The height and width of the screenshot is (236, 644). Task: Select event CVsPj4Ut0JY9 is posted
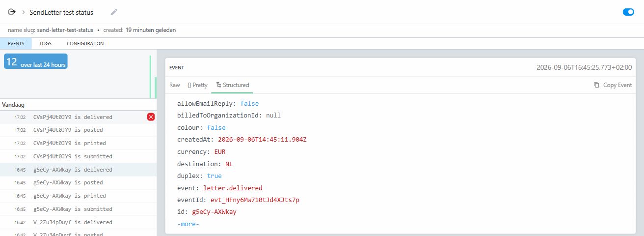pos(78,130)
